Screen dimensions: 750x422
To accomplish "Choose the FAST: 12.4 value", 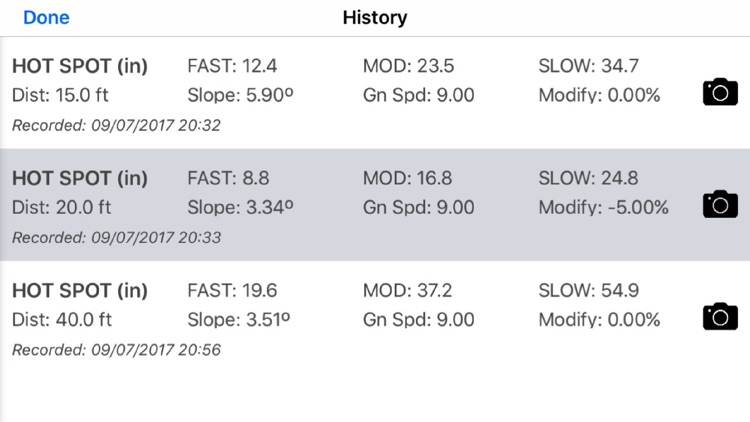I will (x=232, y=66).
